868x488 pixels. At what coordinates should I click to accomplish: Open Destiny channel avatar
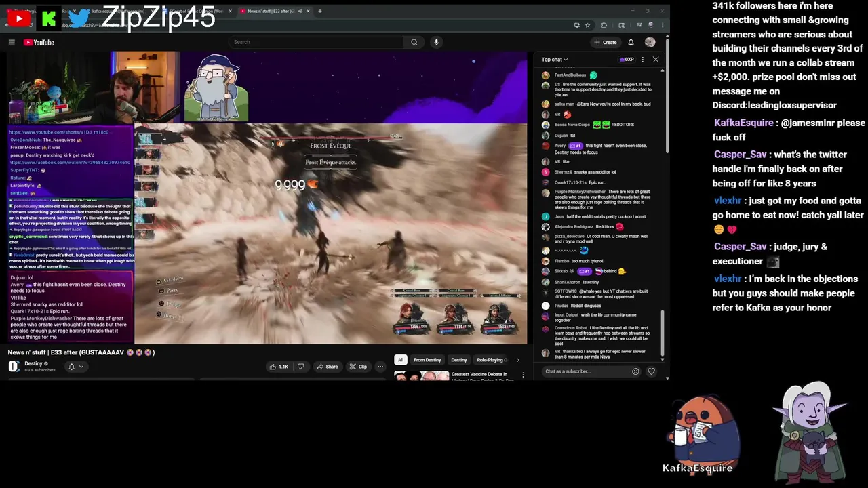[14, 367]
